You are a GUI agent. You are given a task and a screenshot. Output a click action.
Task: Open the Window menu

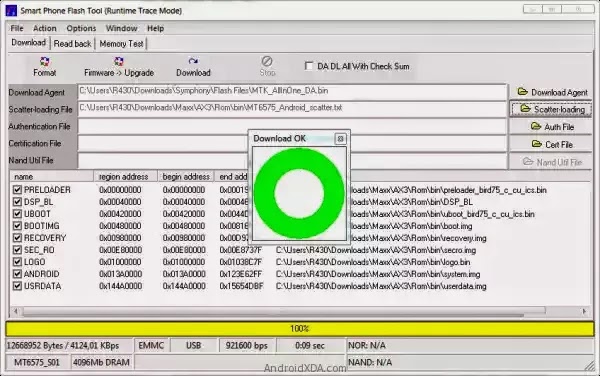121,28
